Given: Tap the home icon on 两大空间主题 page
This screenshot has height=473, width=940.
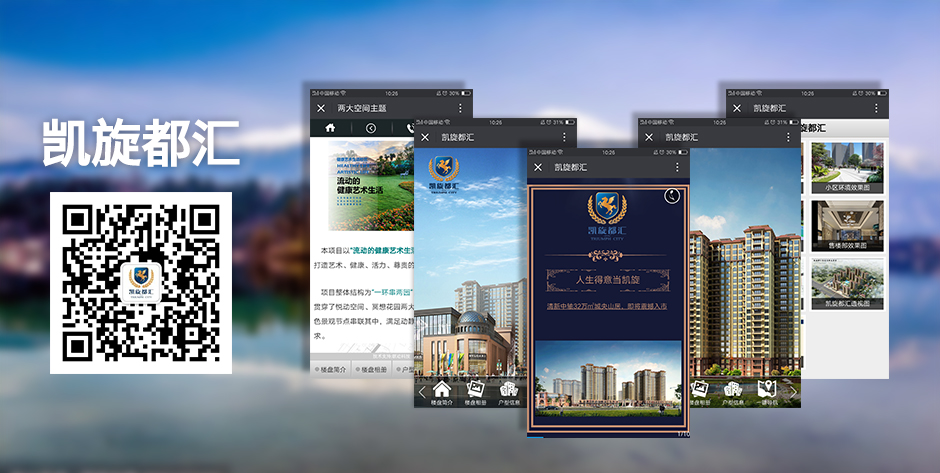Looking at the screenshot, I should [x=330, y=128].
